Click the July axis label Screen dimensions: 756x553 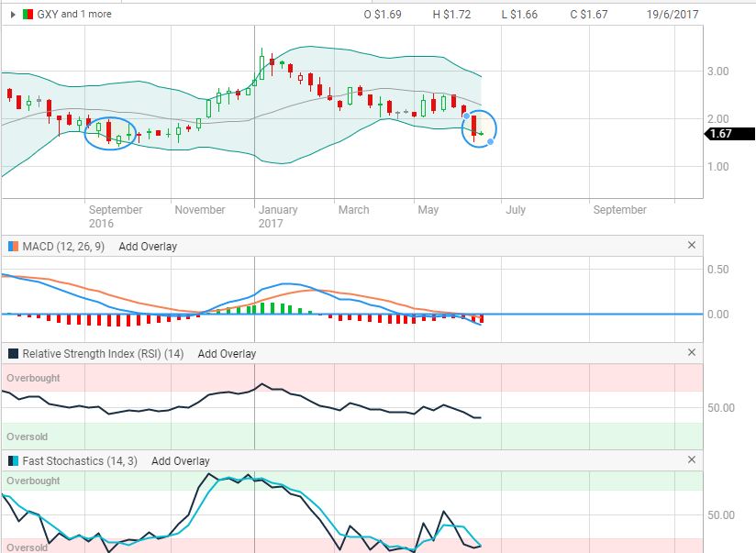(x=516, y=210)
